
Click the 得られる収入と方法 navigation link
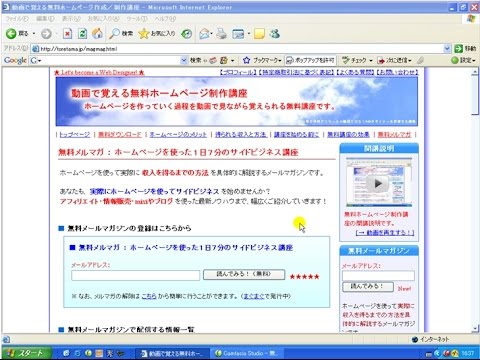pyautogui.click(x=241, y=134)
